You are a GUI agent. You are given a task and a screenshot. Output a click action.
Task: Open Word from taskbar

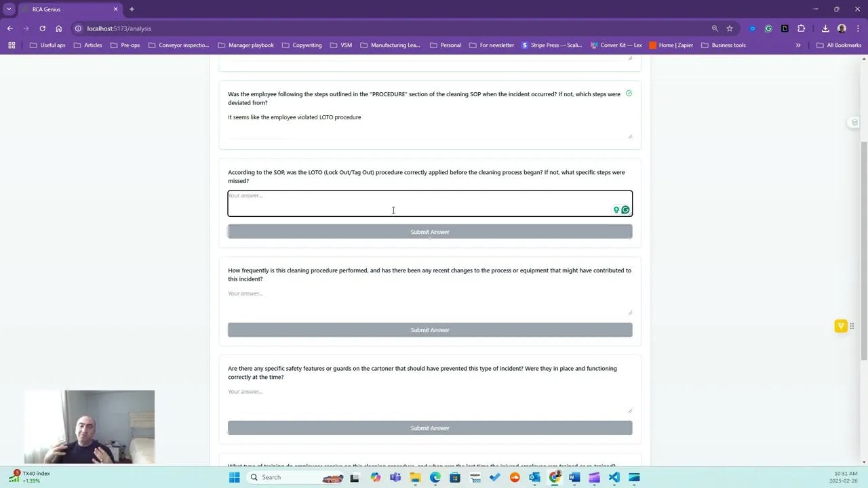point(574,477)
